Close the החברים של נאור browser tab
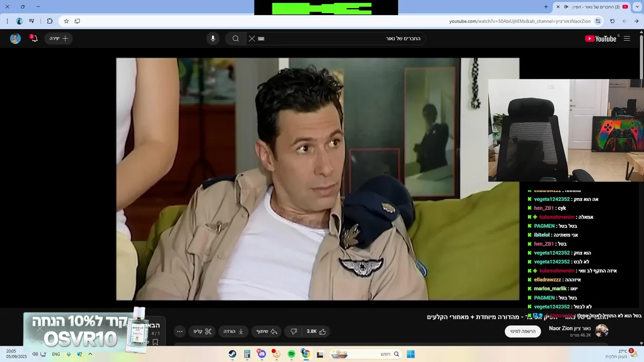This screenshot has height=362, width=644. click(x=557, y=7)
